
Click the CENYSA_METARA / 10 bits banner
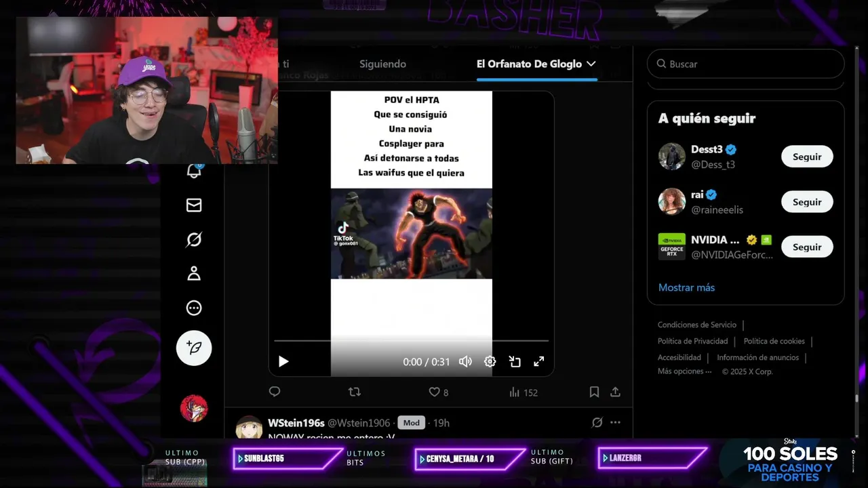click(469, 459)
